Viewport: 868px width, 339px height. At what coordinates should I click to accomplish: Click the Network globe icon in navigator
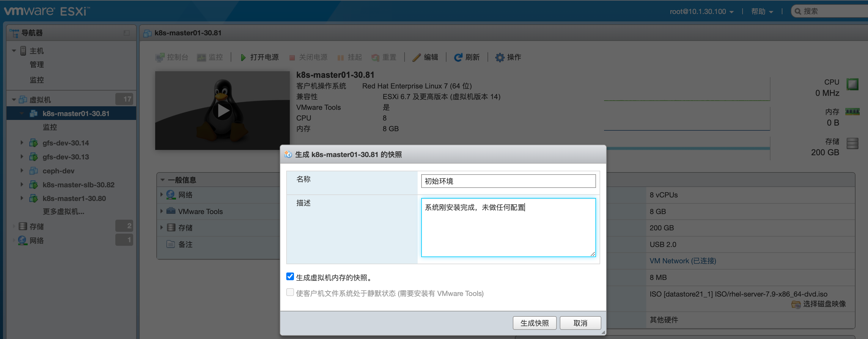tap(23, 240)
